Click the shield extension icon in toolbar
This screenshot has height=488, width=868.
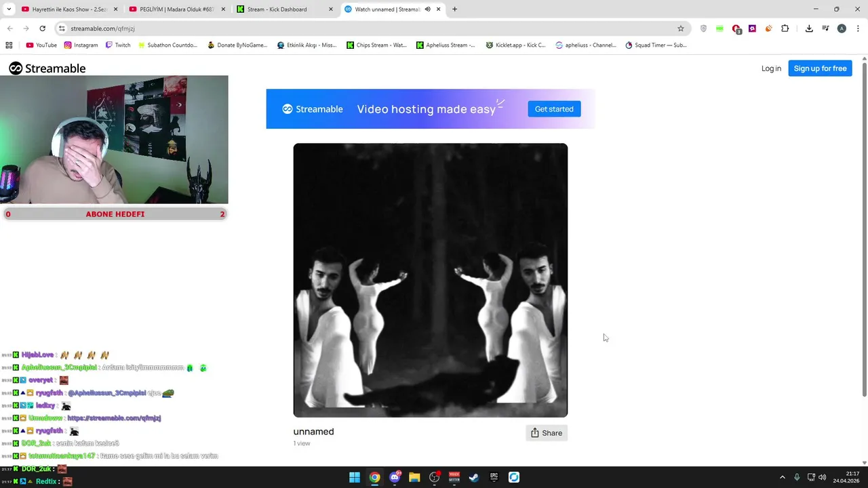[x=703, y=28]
